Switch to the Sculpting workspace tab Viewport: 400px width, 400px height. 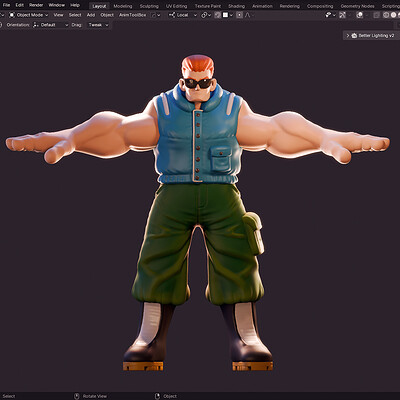pos(149,6)
